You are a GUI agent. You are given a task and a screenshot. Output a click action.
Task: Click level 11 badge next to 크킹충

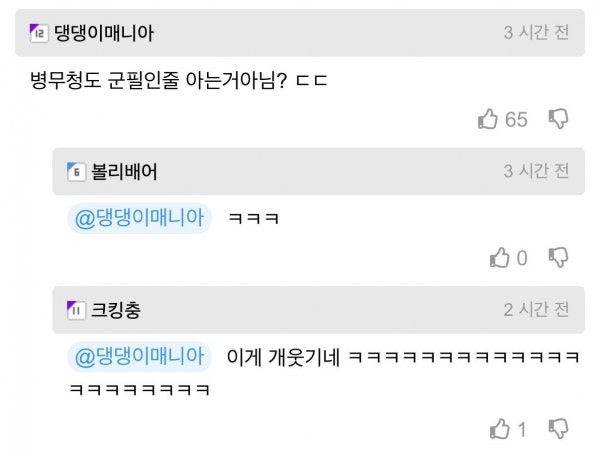point(76,310)
